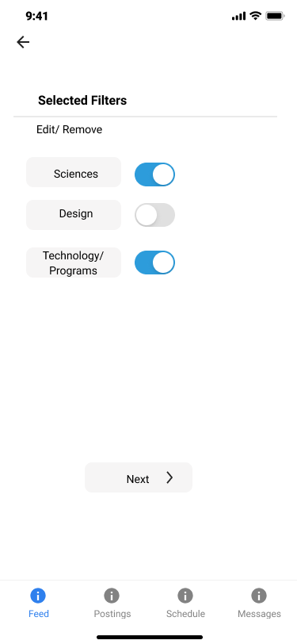
Task: Open the Feed tab icon
Action: 38,595
